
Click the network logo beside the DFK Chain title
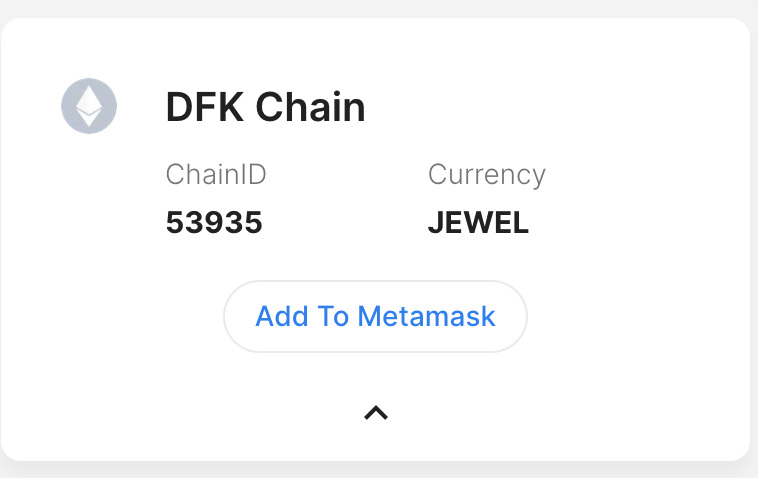pyautogui.click(x=89, y=106)
